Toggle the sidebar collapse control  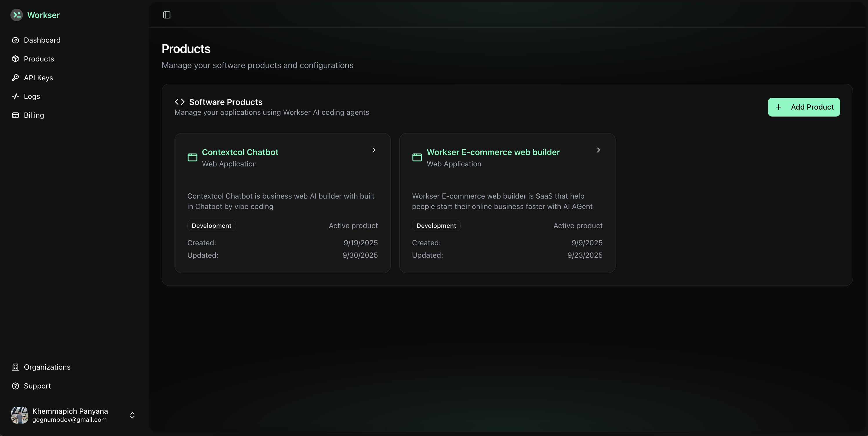pyautogui.click(x=166, y=15)
